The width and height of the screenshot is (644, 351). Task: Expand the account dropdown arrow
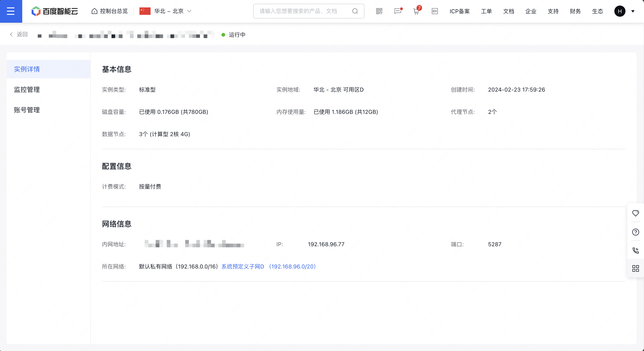coord(633,11)
